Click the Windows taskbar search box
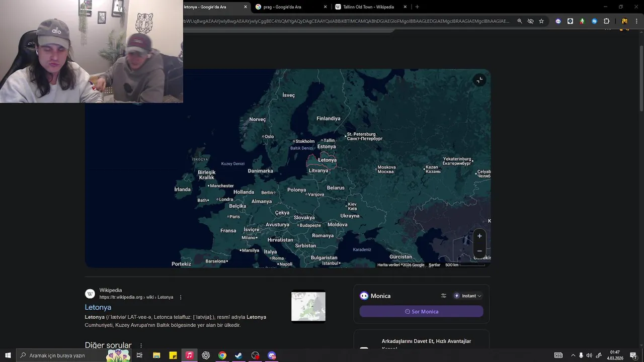Viewport: 644px width, 362px height. pos(73,355)
